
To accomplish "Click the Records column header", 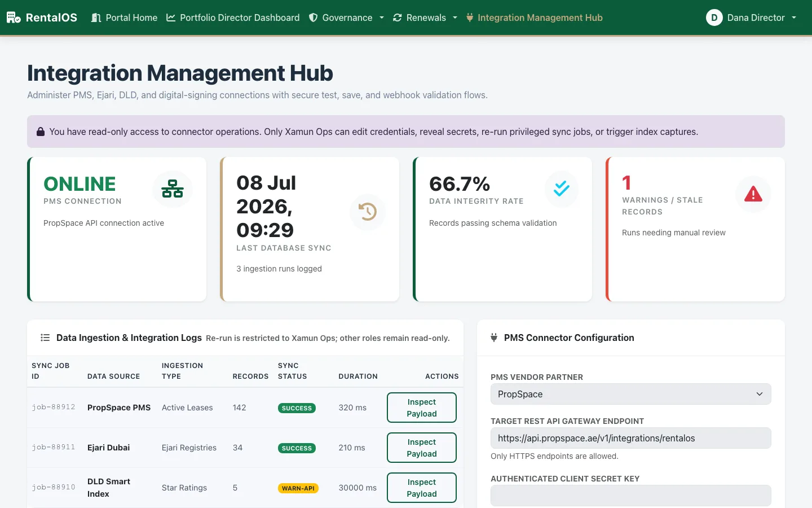I will (x=250, y=376).
